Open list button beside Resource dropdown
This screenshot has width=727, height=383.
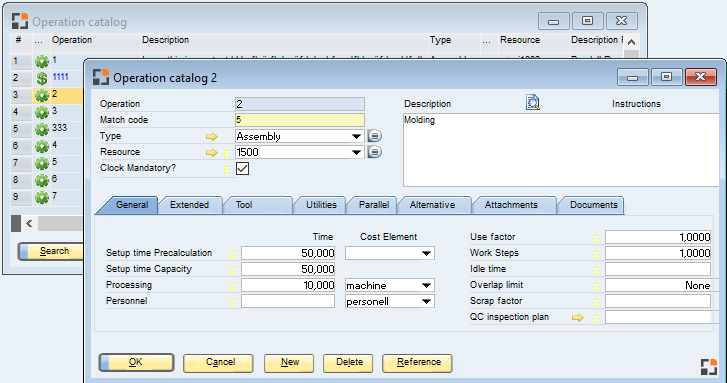(x=375, y=152)
